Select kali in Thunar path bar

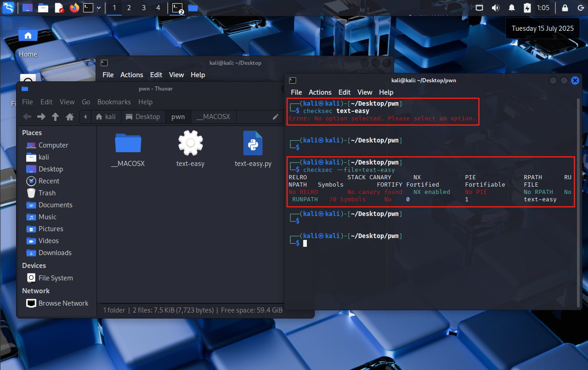tap(106, 117)
